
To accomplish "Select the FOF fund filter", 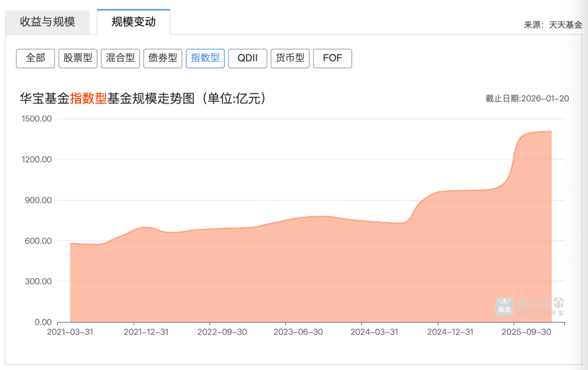I will pyautogui.click(x=332, y=58).
